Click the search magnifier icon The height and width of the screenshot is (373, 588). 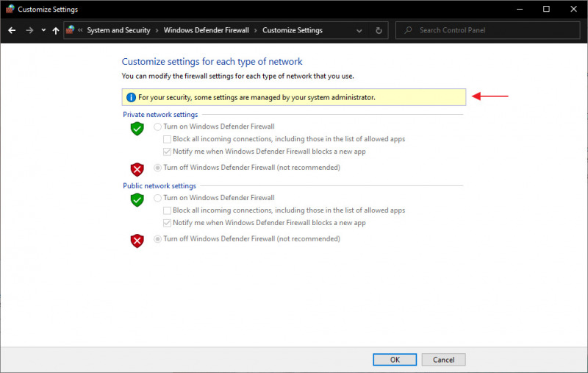pyautogui.click(x=408, y=30)
